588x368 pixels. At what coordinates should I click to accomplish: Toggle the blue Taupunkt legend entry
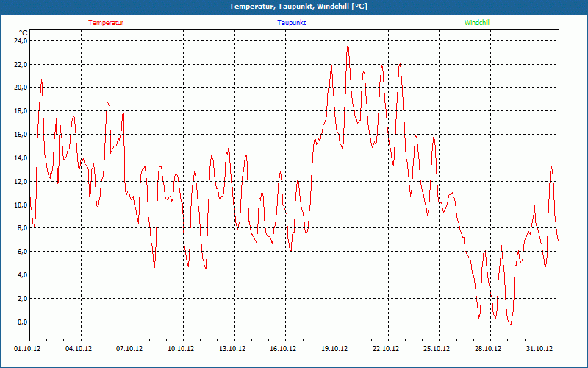pos(292,23)
